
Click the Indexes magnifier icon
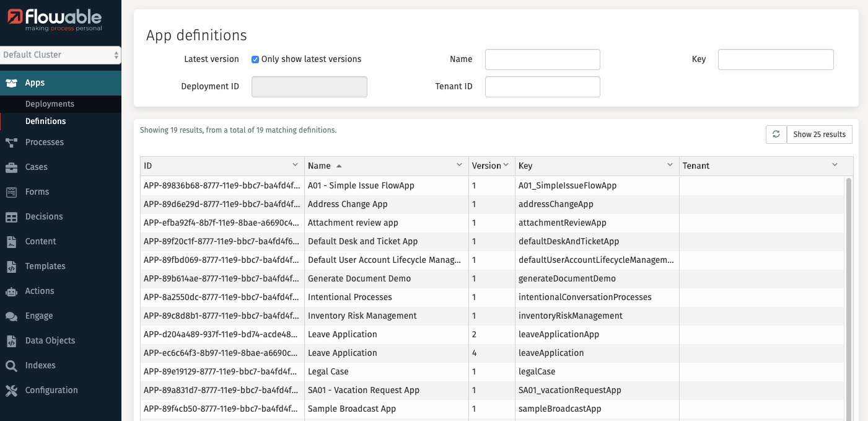(11, 366)
